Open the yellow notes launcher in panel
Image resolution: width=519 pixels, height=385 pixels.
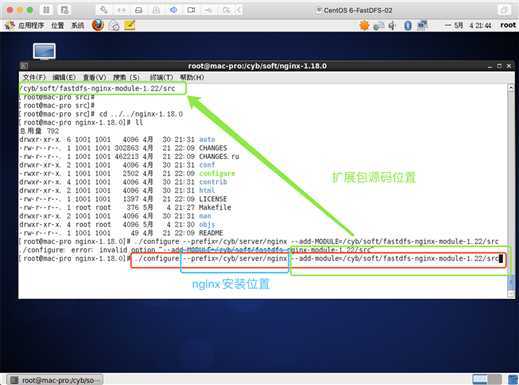pos(130,25)
